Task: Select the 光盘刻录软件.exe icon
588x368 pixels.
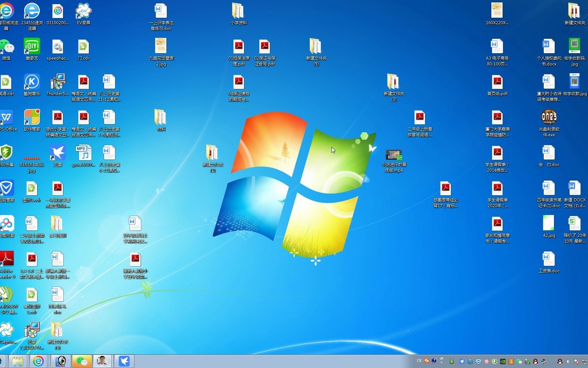Action: coord(549,123)
